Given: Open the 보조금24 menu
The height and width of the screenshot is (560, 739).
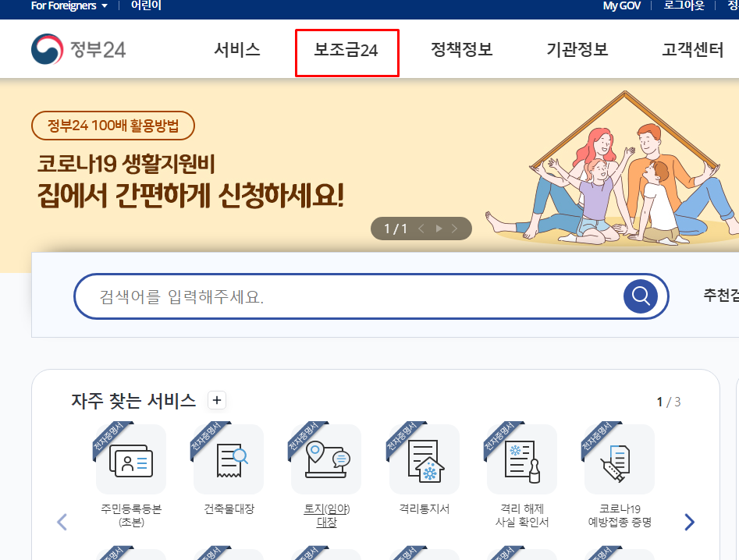Looking at the screenshot, I should (346, 50).
